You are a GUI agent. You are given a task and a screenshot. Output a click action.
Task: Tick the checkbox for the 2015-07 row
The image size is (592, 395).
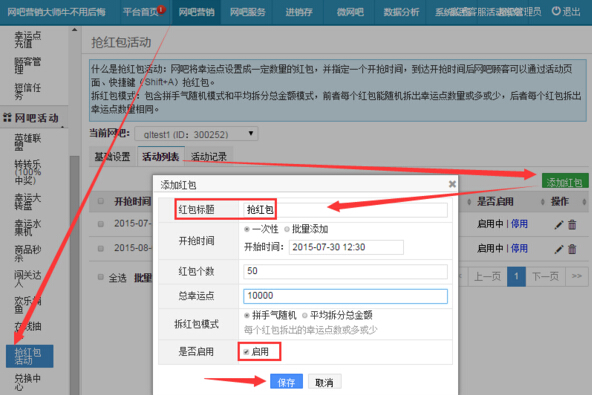pos(101,224)
